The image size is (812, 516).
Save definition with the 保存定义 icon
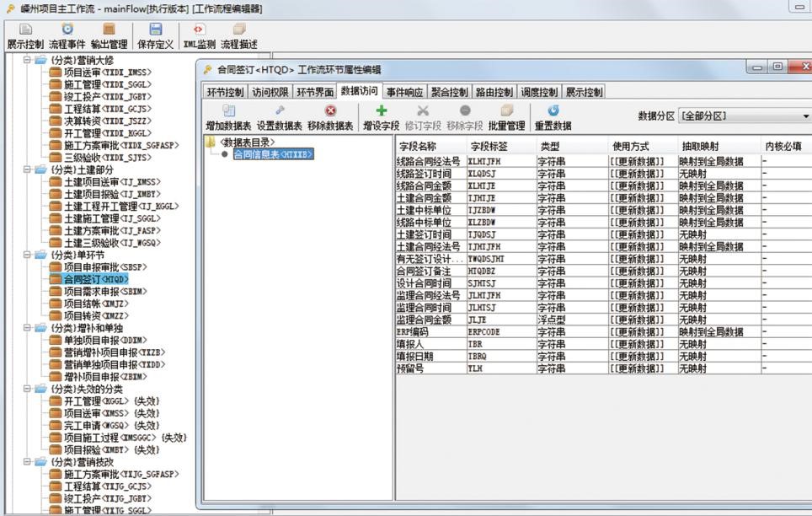155,30
